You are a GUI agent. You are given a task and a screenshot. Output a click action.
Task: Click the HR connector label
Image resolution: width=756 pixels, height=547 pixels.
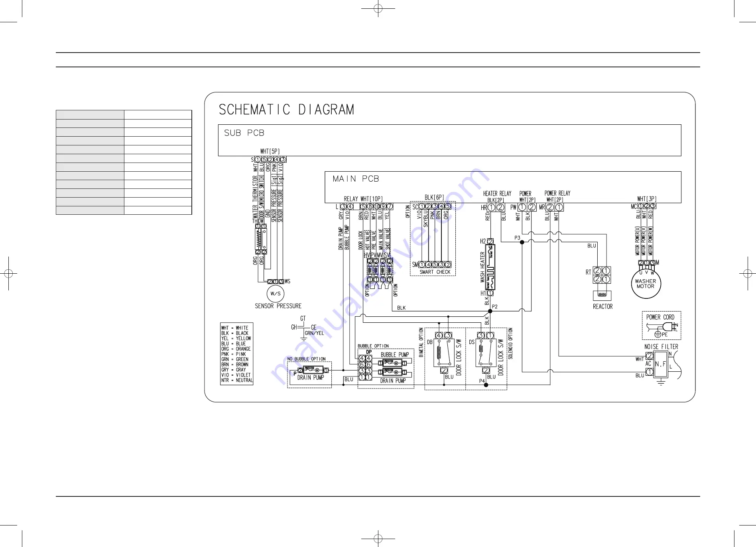pos(484,208)
